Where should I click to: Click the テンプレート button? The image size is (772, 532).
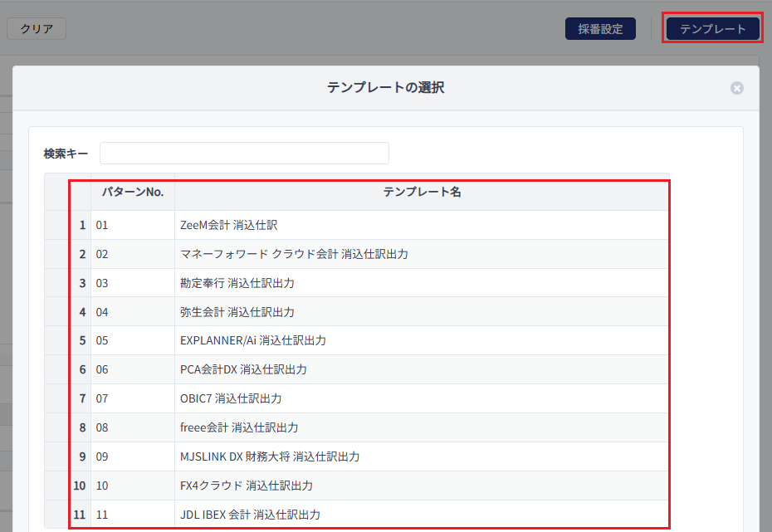[x=712, y=28]
